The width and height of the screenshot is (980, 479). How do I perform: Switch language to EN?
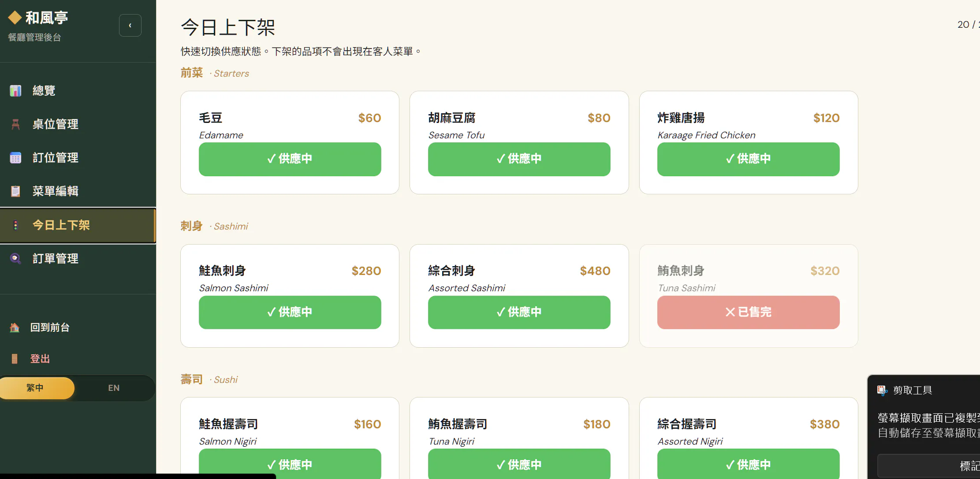[x=114, y=388]
